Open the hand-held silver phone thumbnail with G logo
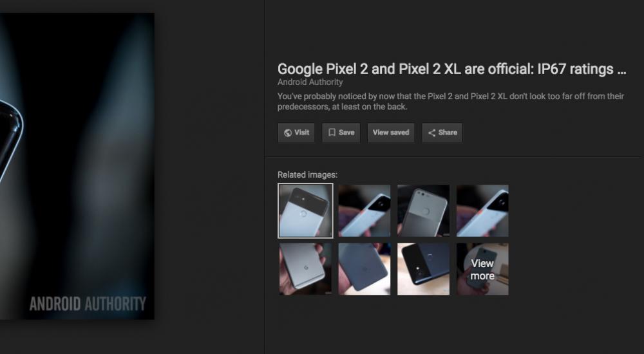The width and height of the screenshot is (644, 354). point(305,269)
